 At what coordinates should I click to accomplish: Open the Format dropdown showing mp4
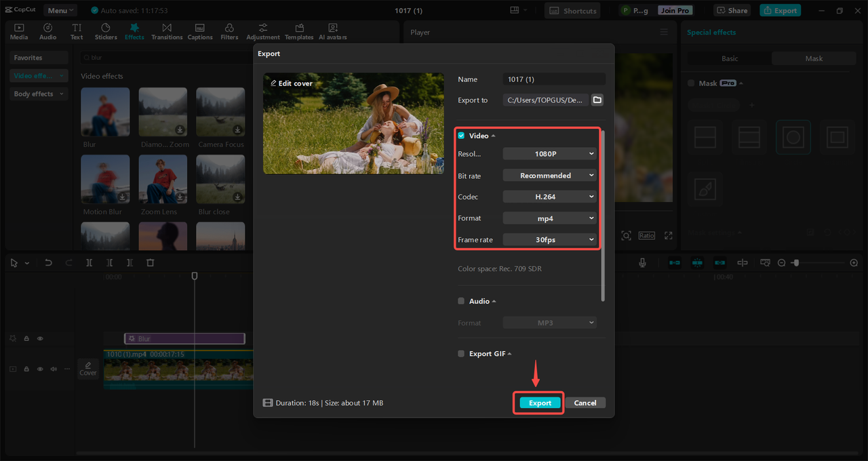click(x=550, y=218)
